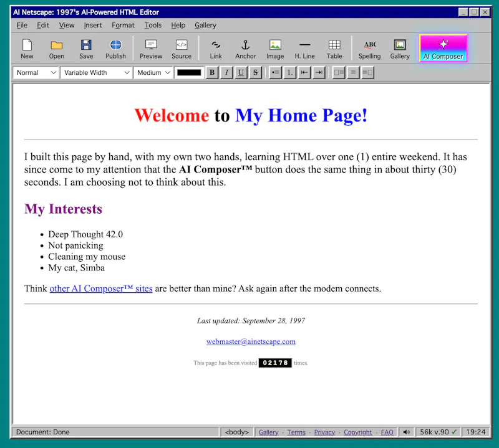
Task: Click the 'My cat, Simba' list item
Action: [x=76, y=268]
